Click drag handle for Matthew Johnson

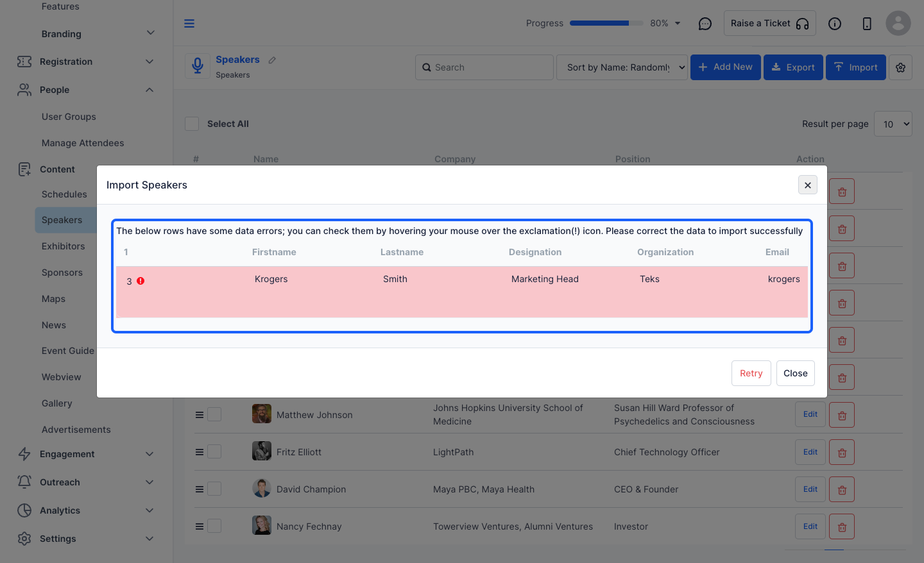200,415
